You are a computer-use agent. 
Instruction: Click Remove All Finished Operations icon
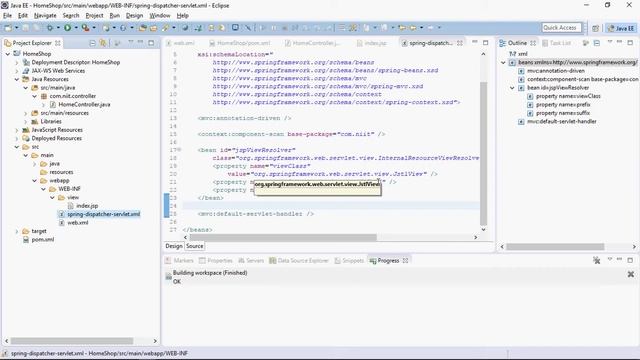tap(597, 260)
